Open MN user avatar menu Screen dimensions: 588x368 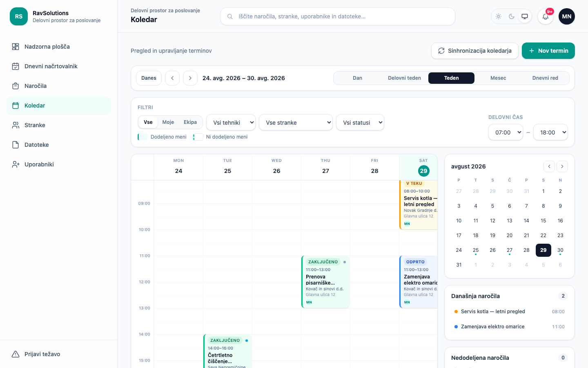(567, 16)
